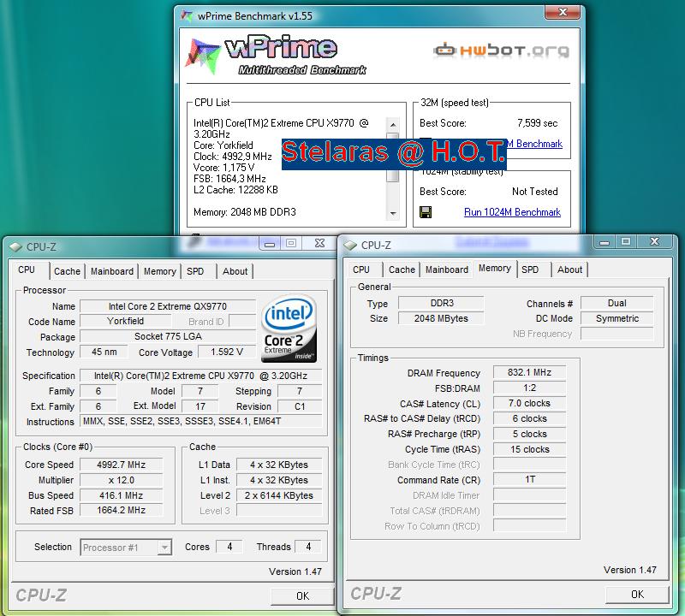
Task: Click the RAS# Precharge value '5 clocks'
Action: click(x=529, y=434)
